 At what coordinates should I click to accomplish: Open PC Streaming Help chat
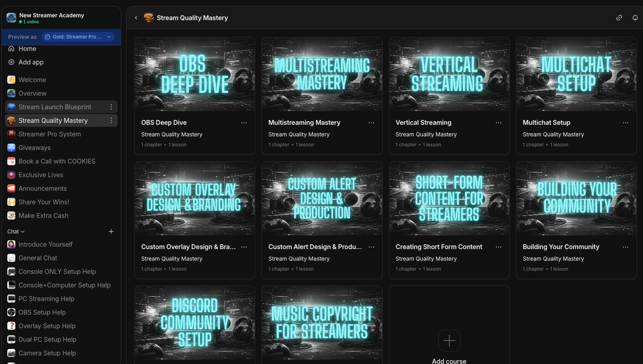(x=61, y=299)
